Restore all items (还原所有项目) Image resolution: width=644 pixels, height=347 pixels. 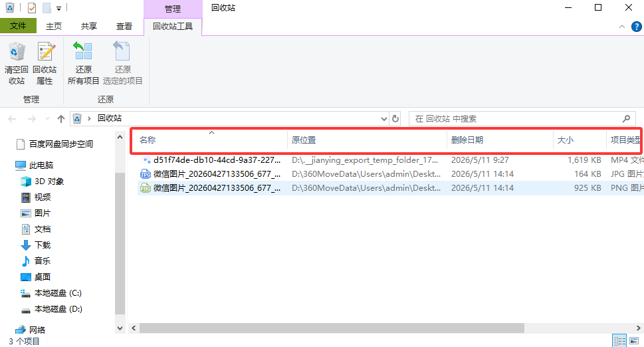(83, 63)
